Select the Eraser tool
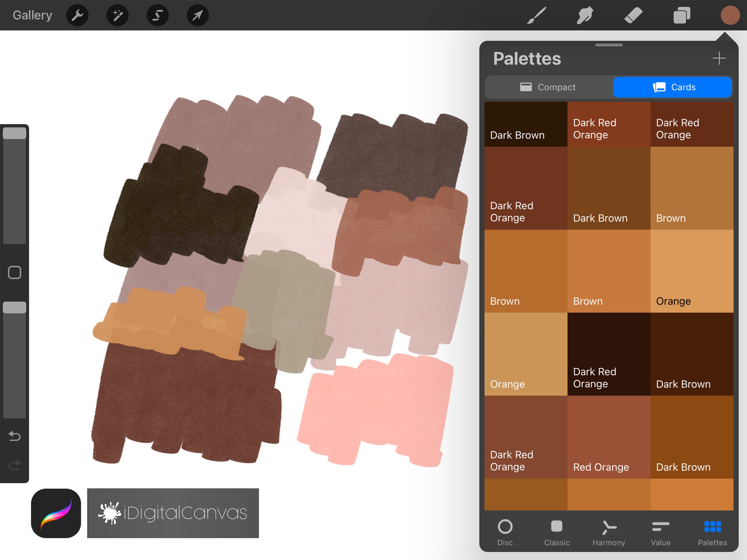Image resolution: width=747 pixels, height=560 pixels. click(634, 15)
